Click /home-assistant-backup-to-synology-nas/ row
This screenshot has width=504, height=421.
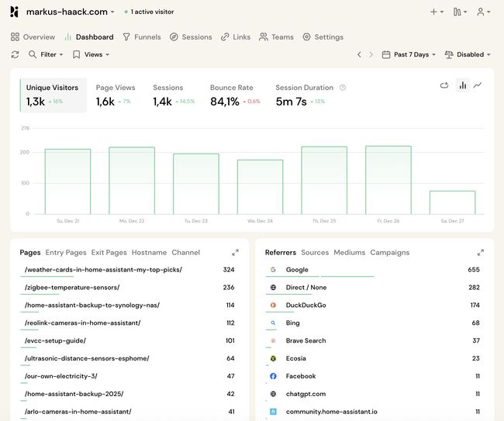pos(129,305)
